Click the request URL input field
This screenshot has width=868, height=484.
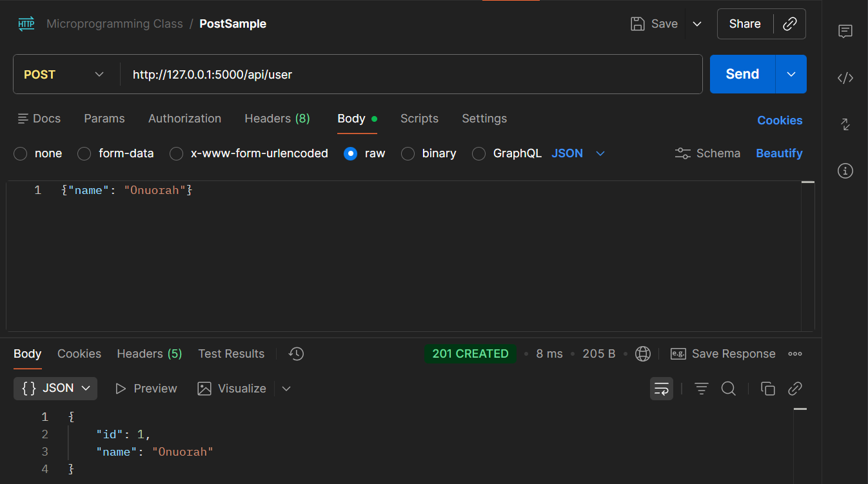[x=413, y=75]
